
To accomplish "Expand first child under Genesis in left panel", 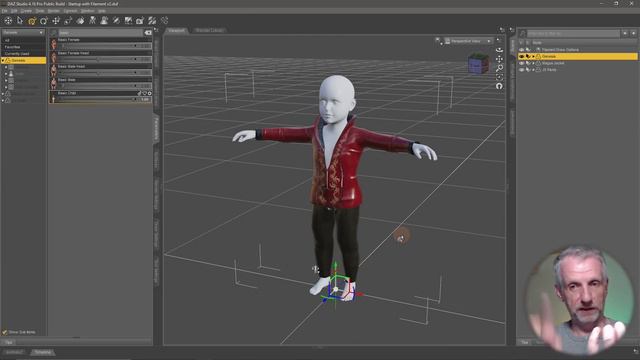I will [x=6, y=67].
